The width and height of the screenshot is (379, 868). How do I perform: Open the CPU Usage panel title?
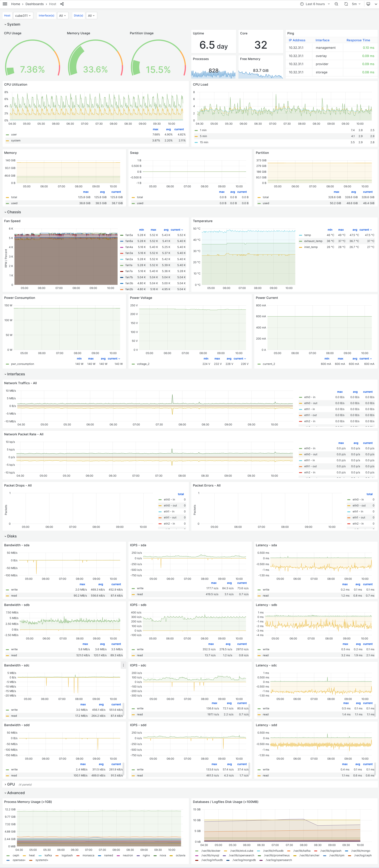click(13, 33)
